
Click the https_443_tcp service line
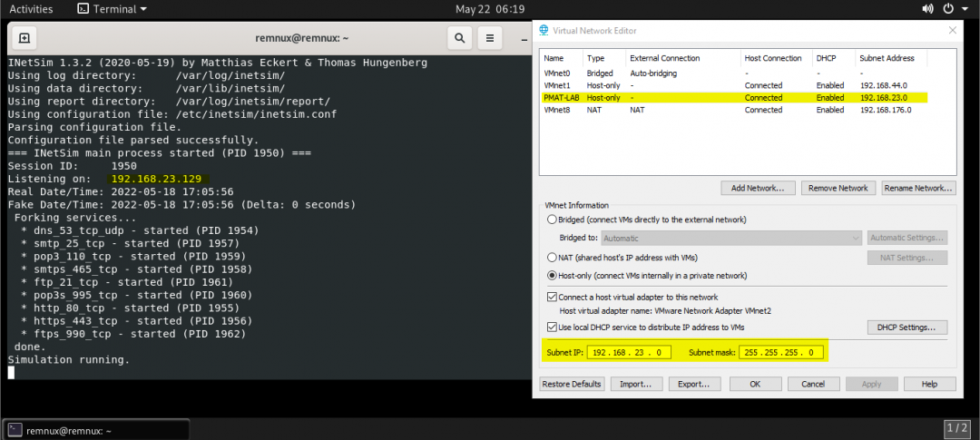click(136, 321)
